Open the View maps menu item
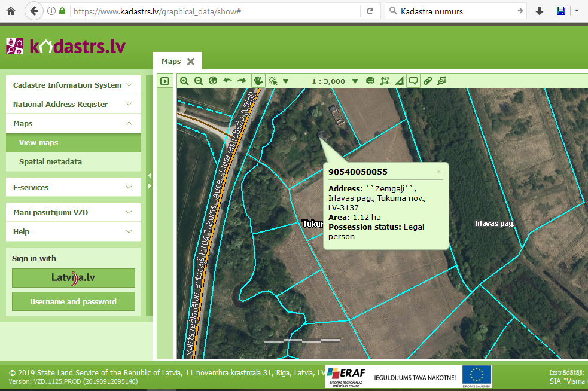588x391 pixels. click(x=39, y=143)
